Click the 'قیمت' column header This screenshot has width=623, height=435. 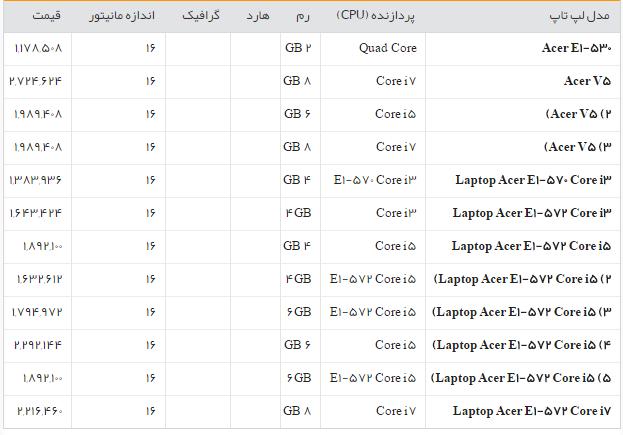point(46,16)
